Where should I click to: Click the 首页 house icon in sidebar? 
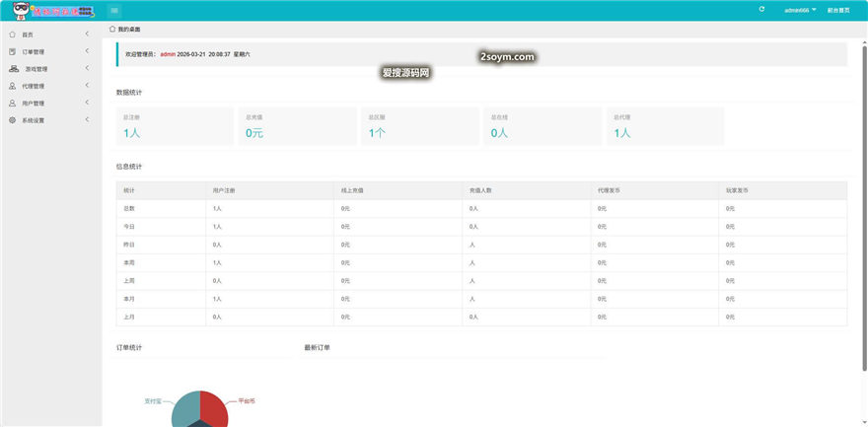(x=12, y=35)
